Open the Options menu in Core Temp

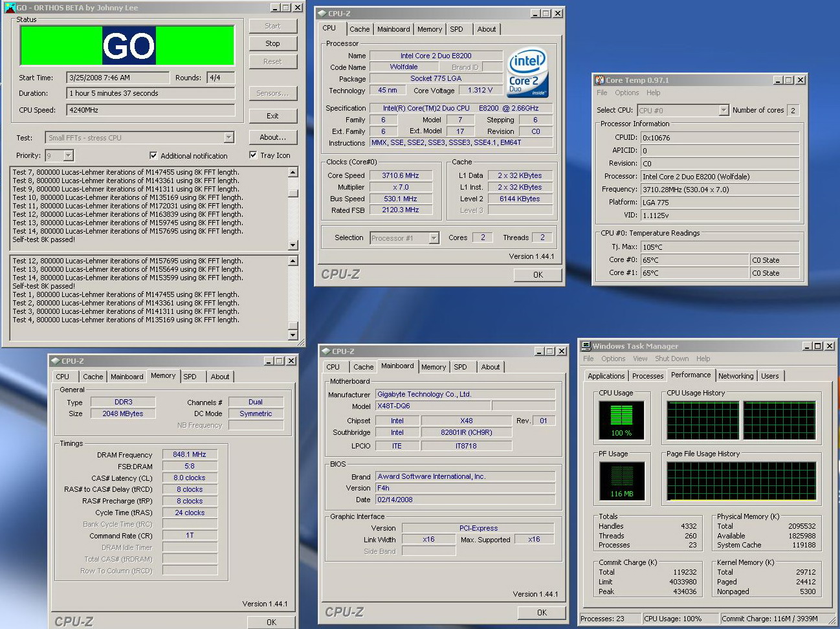[625, 93]
